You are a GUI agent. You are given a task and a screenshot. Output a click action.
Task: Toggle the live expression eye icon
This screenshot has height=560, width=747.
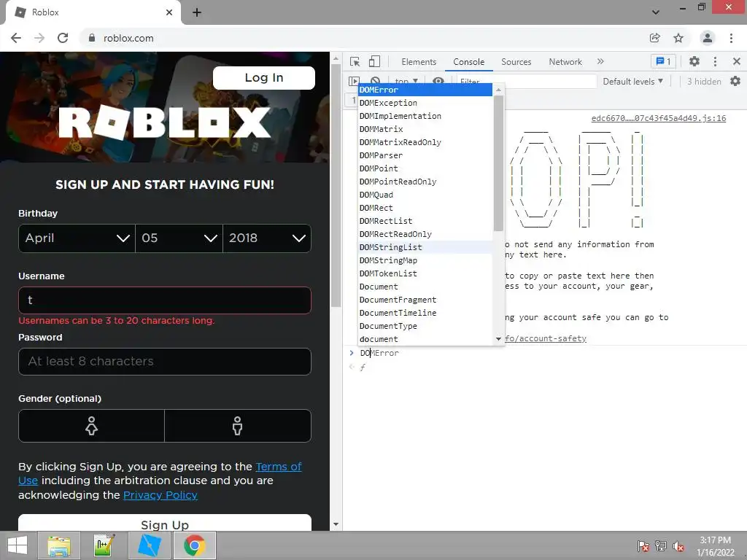tap(438, 80)
